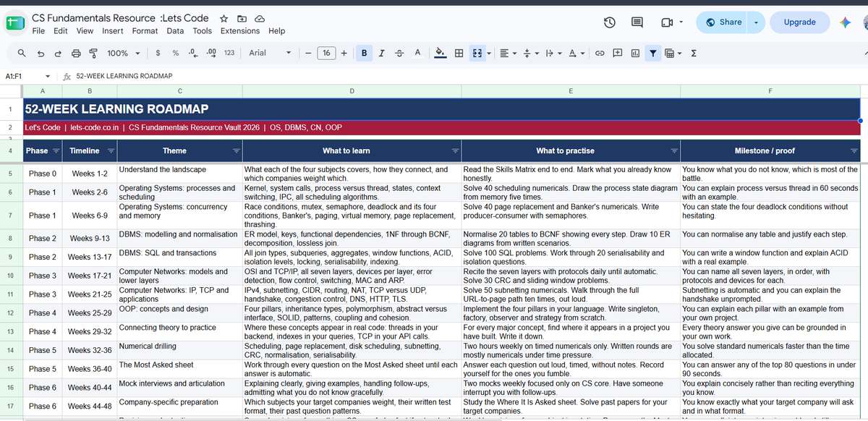Select cell 'Weeks 17-21'
Image resolution: width=868 pixels, height=421 pixels.
click(90, 276)
